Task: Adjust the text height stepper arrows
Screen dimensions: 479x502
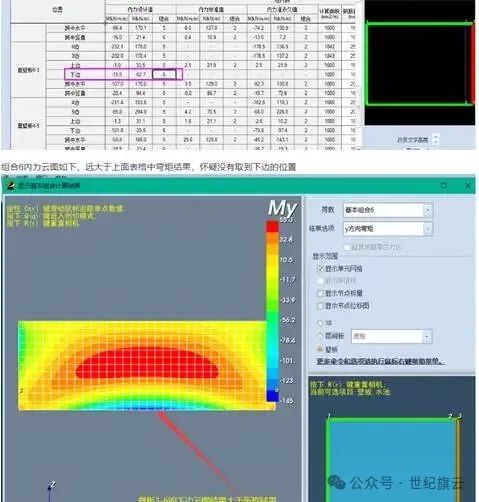Action: point(436,140)
